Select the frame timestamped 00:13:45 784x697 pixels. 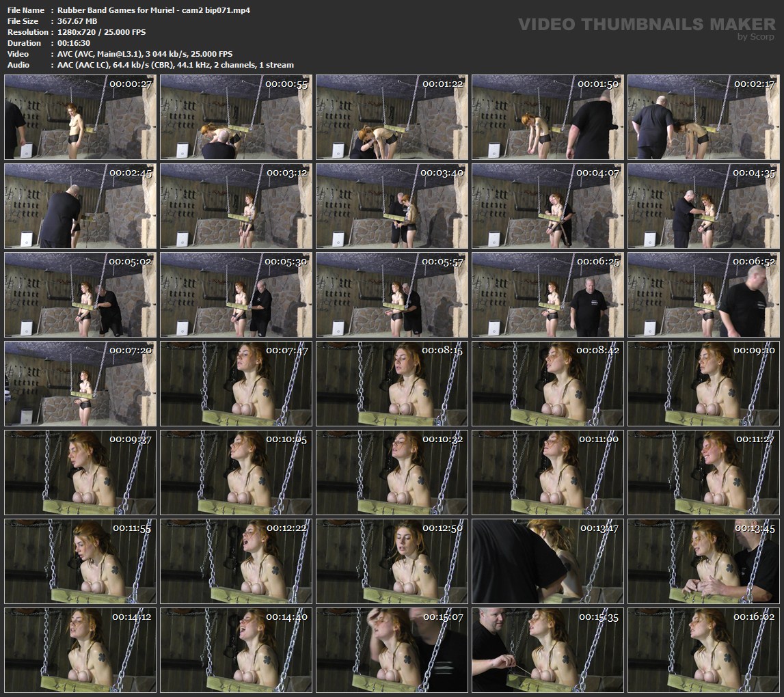pyautogui.click(x=703, y=561)
